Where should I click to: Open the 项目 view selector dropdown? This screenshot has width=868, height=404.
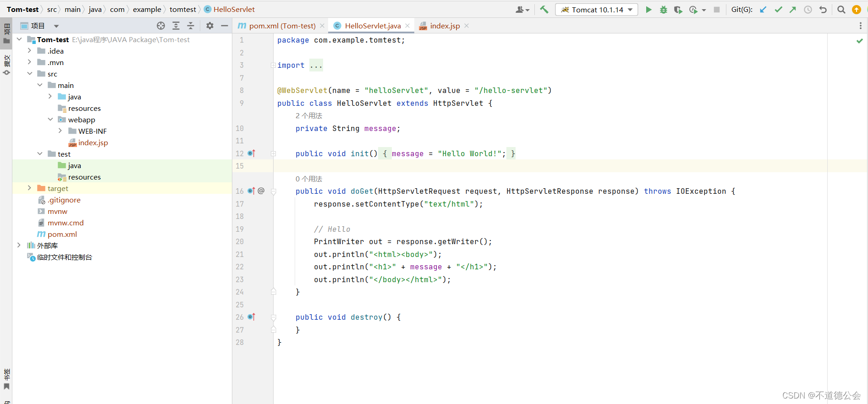tap(56, 26)
